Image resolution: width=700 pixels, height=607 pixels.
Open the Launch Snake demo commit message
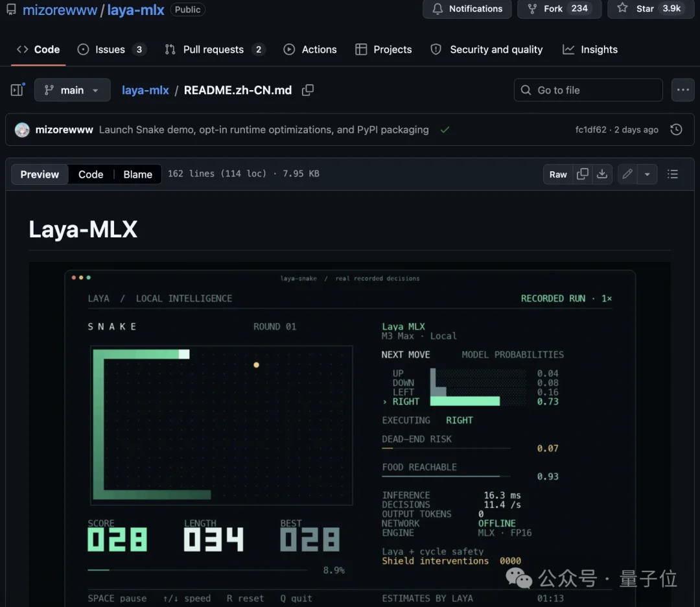click(x=263, y=130)
